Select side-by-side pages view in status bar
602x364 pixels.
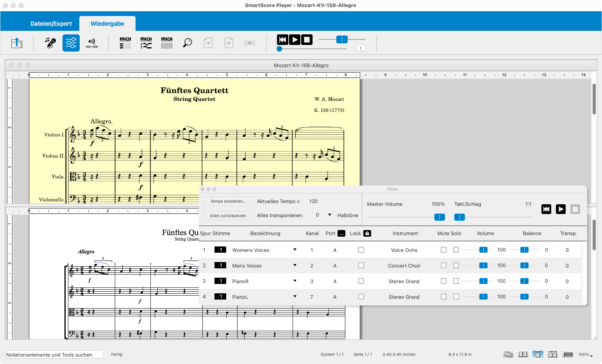click(x=523, y=354)
